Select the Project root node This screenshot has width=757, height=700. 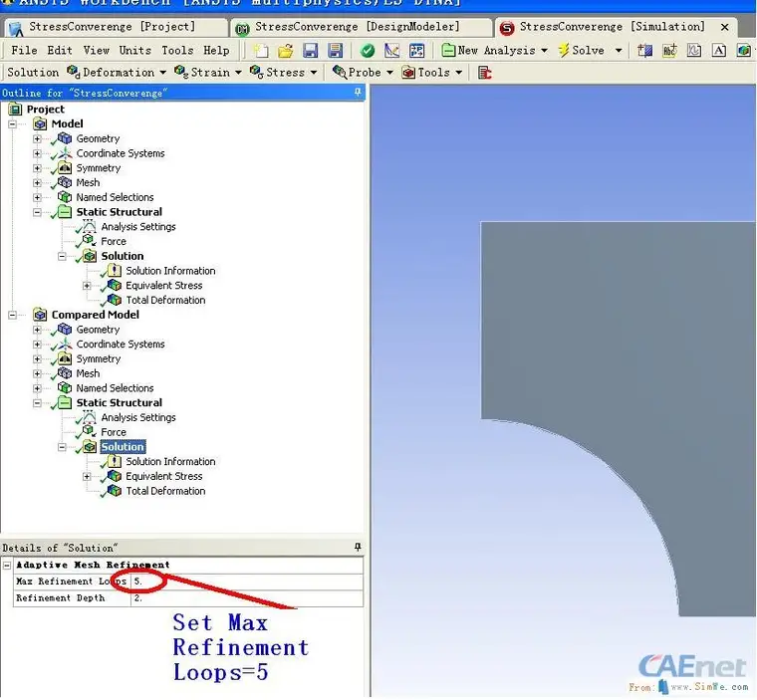tap(46, 110)
